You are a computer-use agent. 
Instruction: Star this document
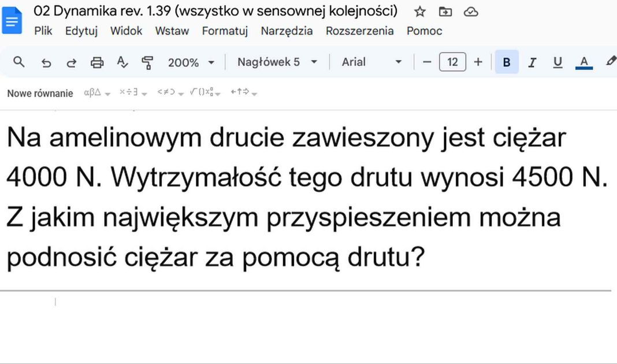(x=420, y=12)
